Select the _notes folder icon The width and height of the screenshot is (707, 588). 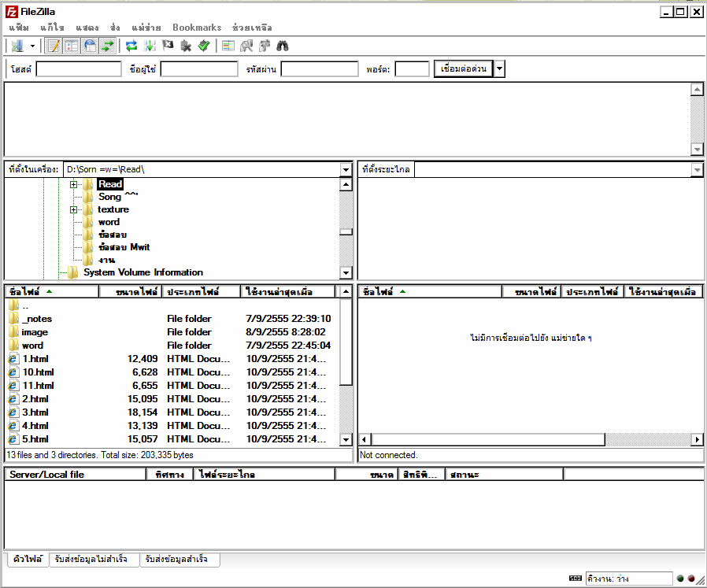coord(13,318)
